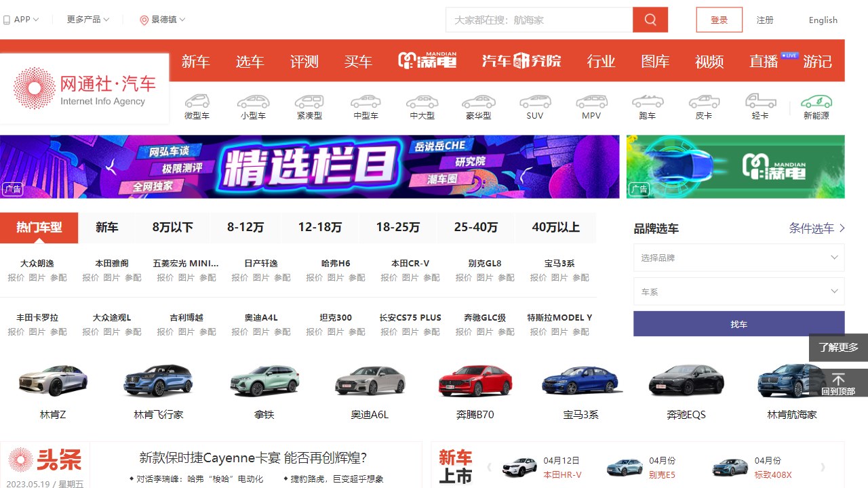Screen dimensions: 868x488
Task: Select the MPV body type icon
Action: [591, 101]
